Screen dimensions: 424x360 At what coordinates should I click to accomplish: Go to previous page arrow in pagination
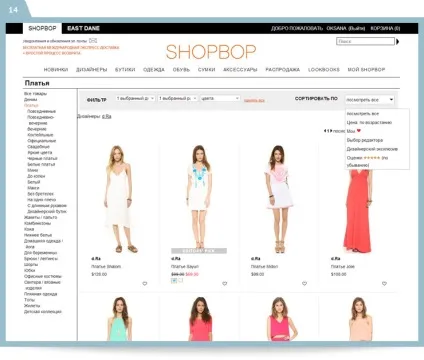[325, 131]
